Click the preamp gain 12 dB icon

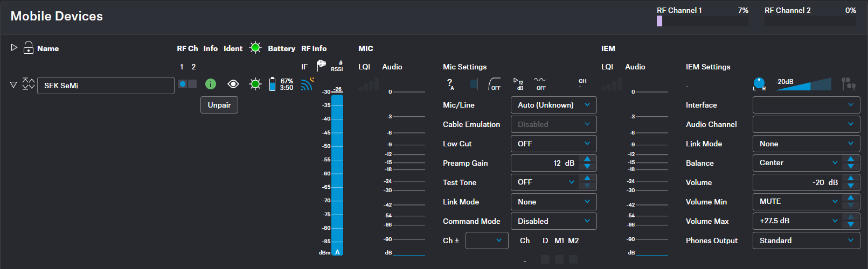click(518, 84)
